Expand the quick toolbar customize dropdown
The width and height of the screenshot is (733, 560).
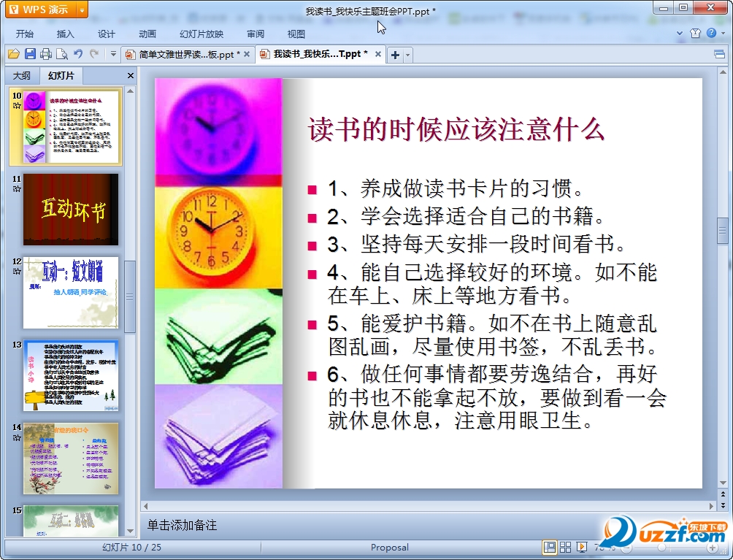[113, 54]
